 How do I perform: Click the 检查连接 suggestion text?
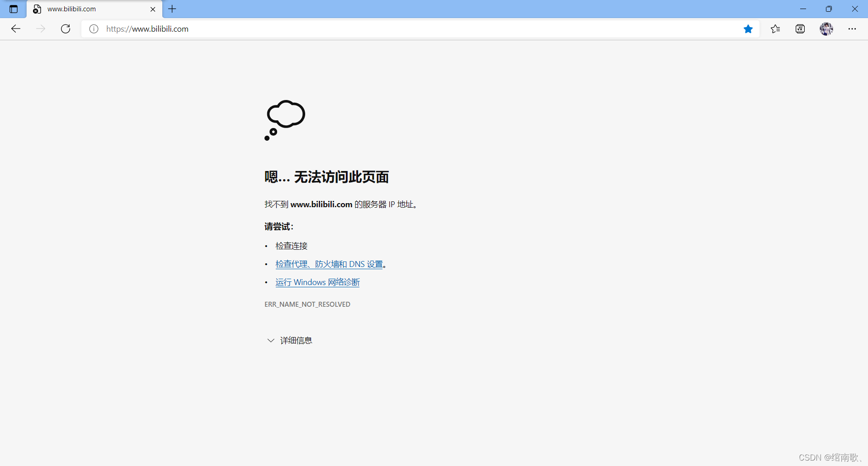292,246
